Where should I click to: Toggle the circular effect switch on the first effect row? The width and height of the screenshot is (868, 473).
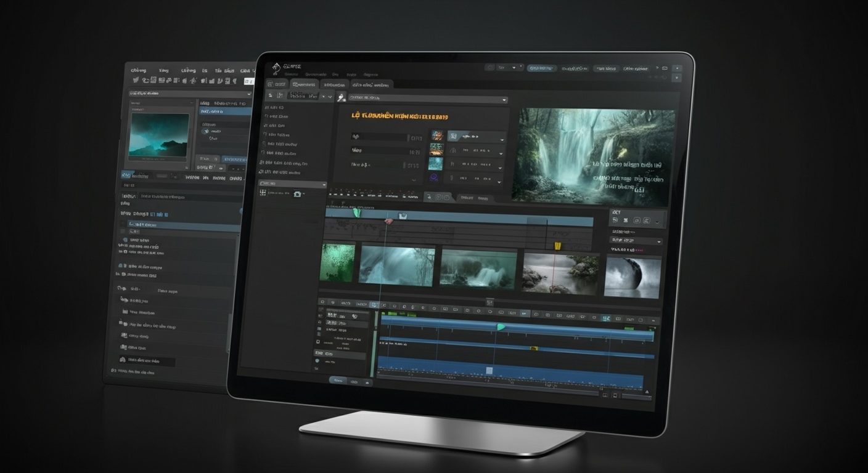(x=453, y=137)
